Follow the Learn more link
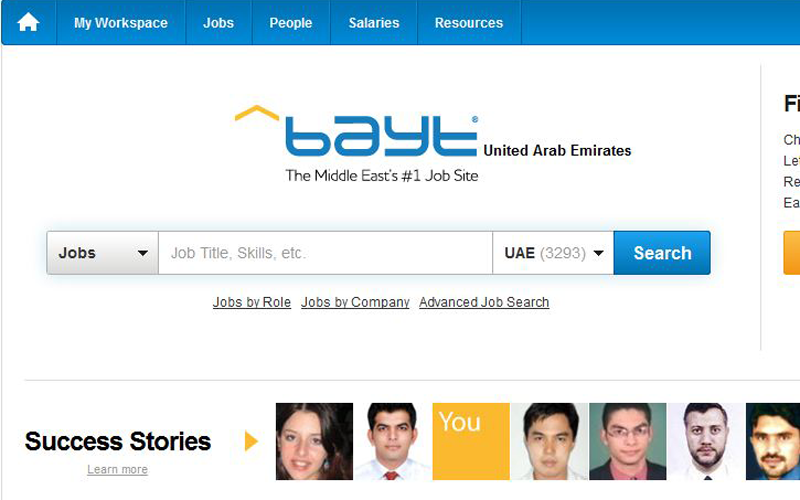Viewport: 800px width, 500px height. click(117, 469)
